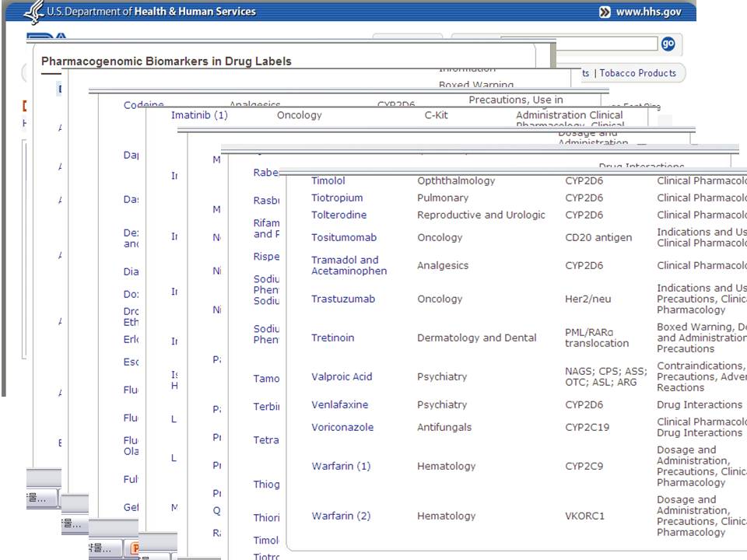Screen dimensions: 747x560
Task: Click the CYP2C9 biomarker cell
Action: [x=584, y=466]
